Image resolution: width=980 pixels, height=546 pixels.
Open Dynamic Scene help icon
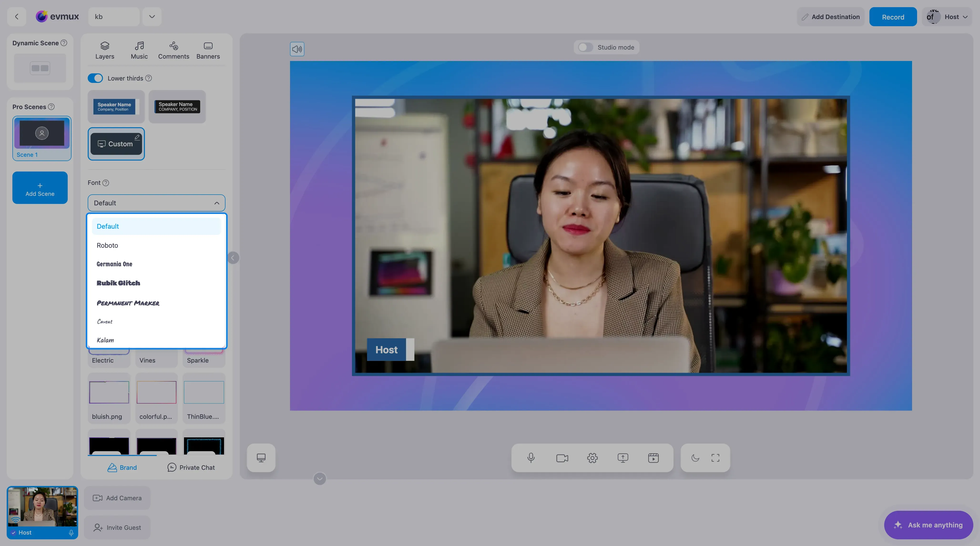pos(64,43)
